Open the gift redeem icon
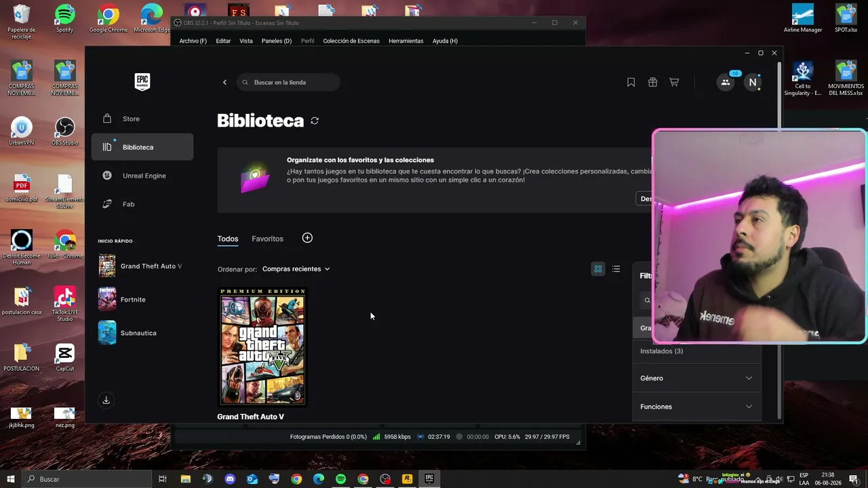 coord(652,82)
